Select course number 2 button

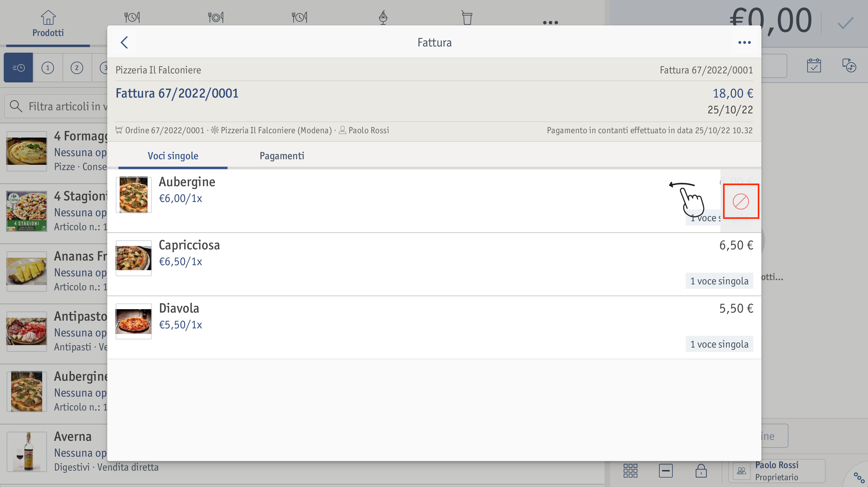coord(77,68)
